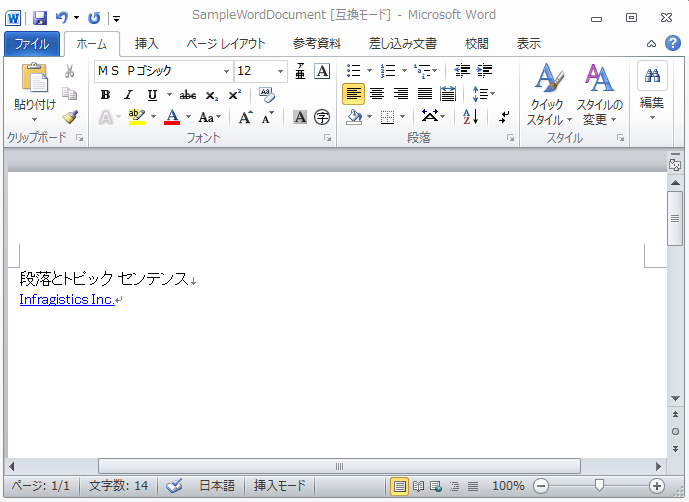Open the font size dropdown
Viewport: 689px width, 502px height.
[x=280, y=71]
